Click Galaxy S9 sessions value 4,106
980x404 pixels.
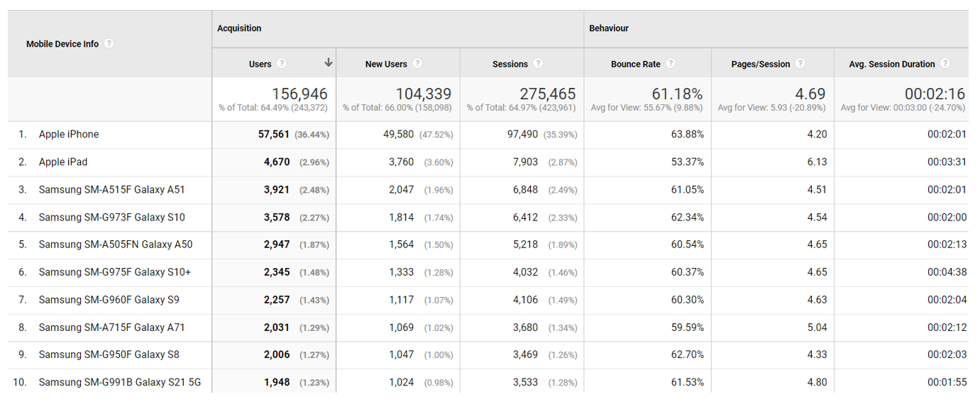click(525, 299)
